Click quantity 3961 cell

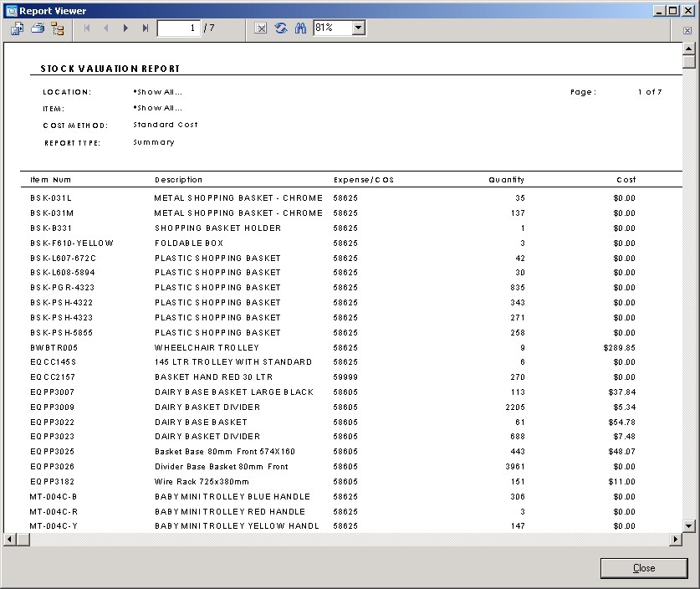(515, 467)
